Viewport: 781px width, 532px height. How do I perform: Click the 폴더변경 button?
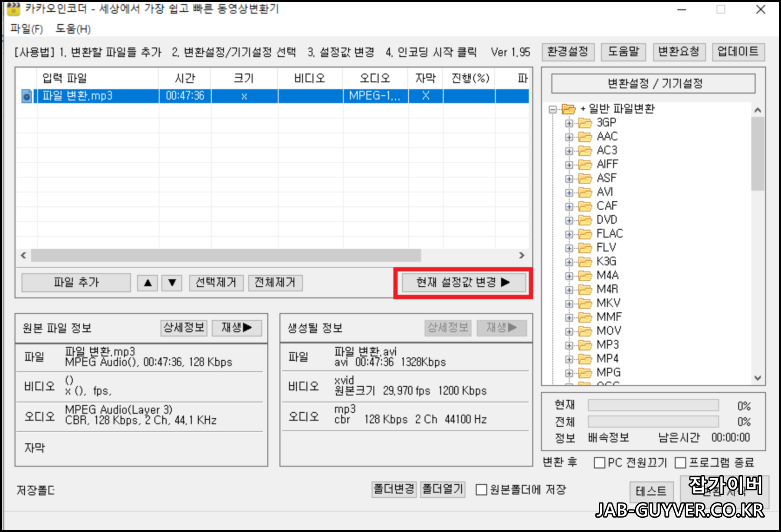click(394, 490)
